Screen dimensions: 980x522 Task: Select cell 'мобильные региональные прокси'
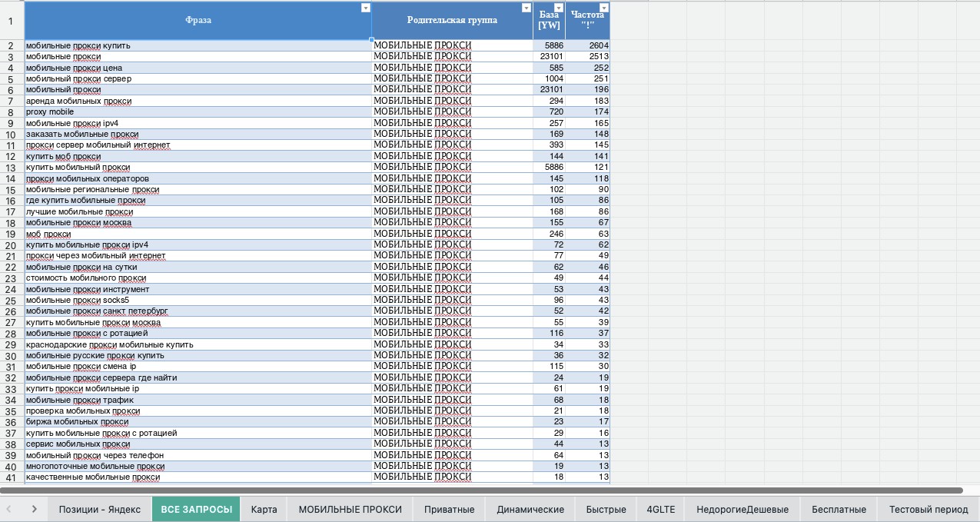pyautogui.click(x=198, y=189)
